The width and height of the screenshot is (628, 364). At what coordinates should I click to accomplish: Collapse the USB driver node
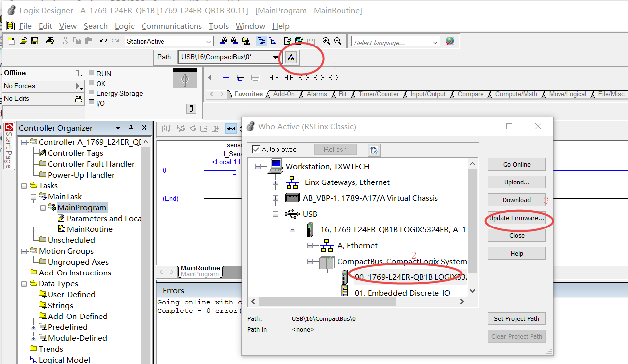tap(275, 214)
